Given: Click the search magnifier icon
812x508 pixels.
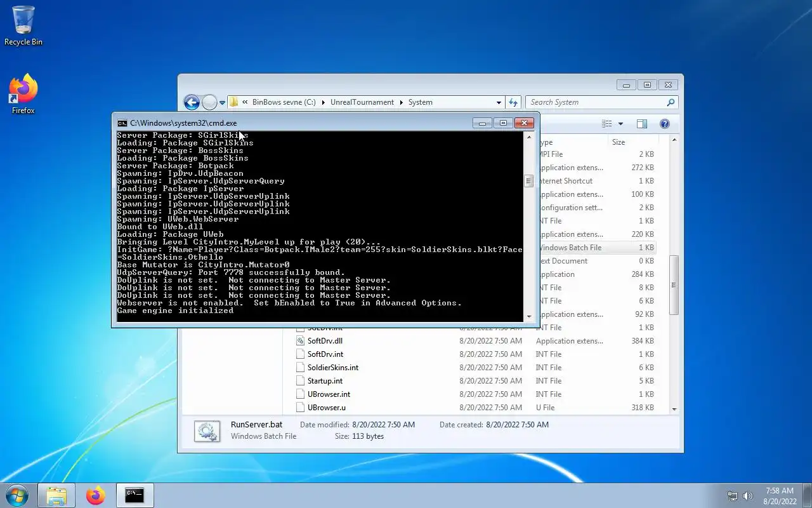Looking at the screenshot, I should (671, 102).
